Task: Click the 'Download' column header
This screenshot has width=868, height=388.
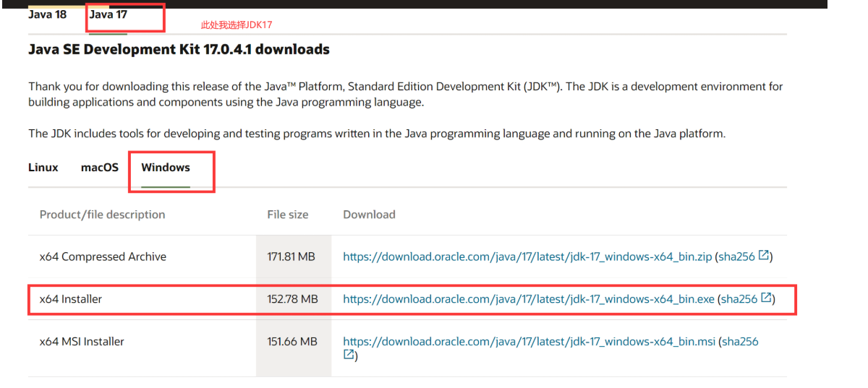Action: click(369, 215)
